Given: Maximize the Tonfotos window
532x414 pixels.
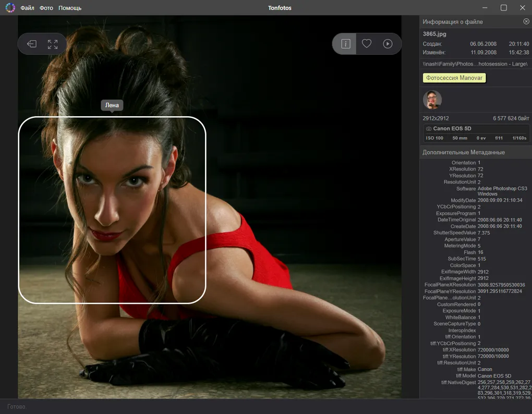Looking at the screenshot, I should (503, 7).
